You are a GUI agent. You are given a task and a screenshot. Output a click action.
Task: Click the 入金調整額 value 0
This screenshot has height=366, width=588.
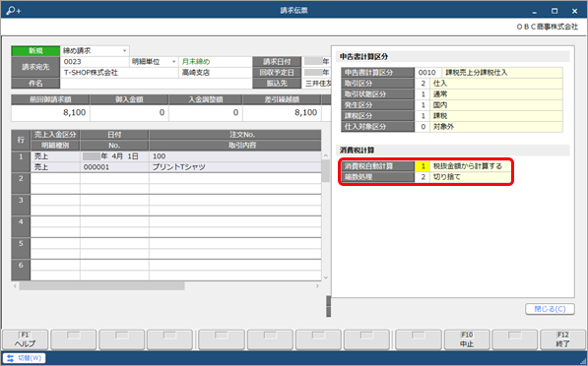point(206,113)
